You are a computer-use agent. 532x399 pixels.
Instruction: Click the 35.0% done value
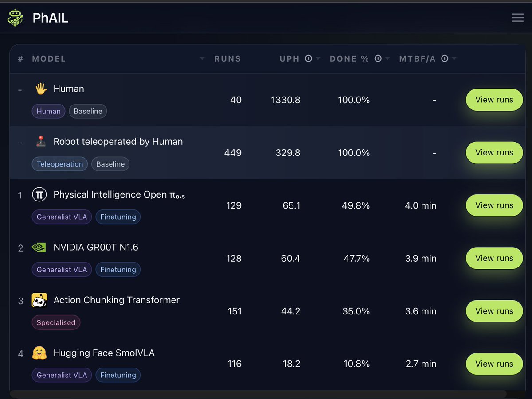click(x=356, y=311)
